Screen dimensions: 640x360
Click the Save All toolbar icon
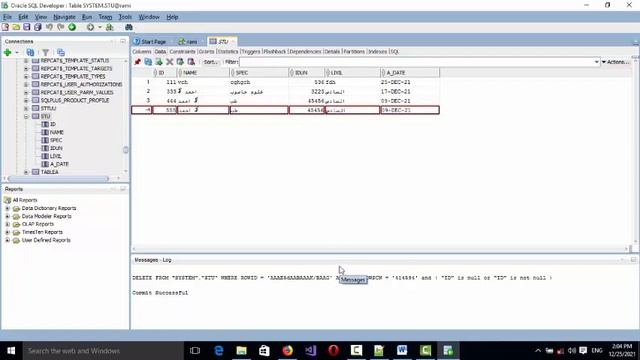coord(38,27)
